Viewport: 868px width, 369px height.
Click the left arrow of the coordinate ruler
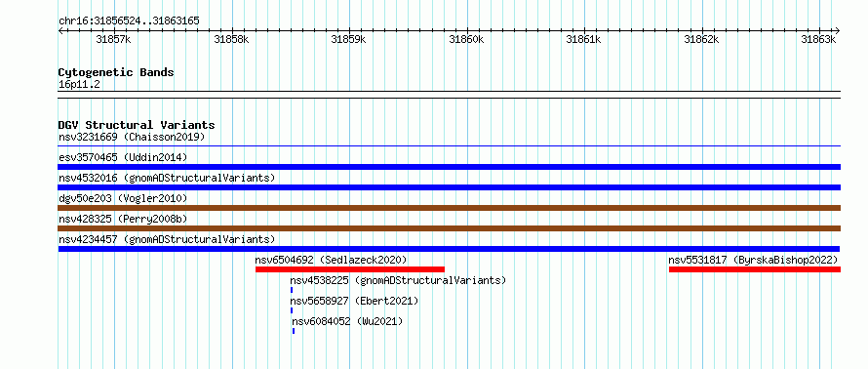click(x=60, y=30)
